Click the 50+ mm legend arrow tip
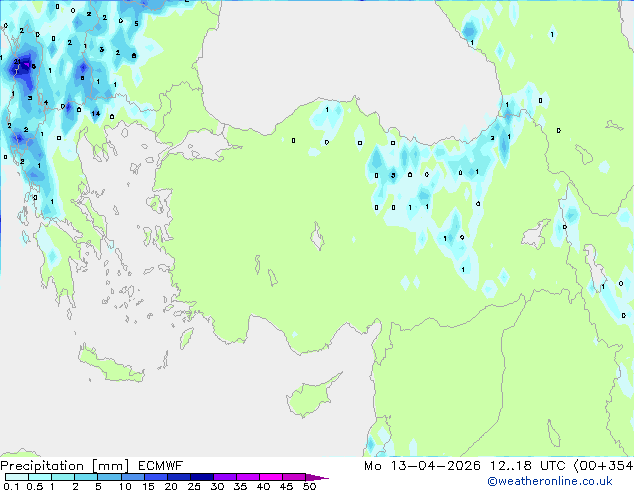Viewport: 634px width, 490px height. 317,477
